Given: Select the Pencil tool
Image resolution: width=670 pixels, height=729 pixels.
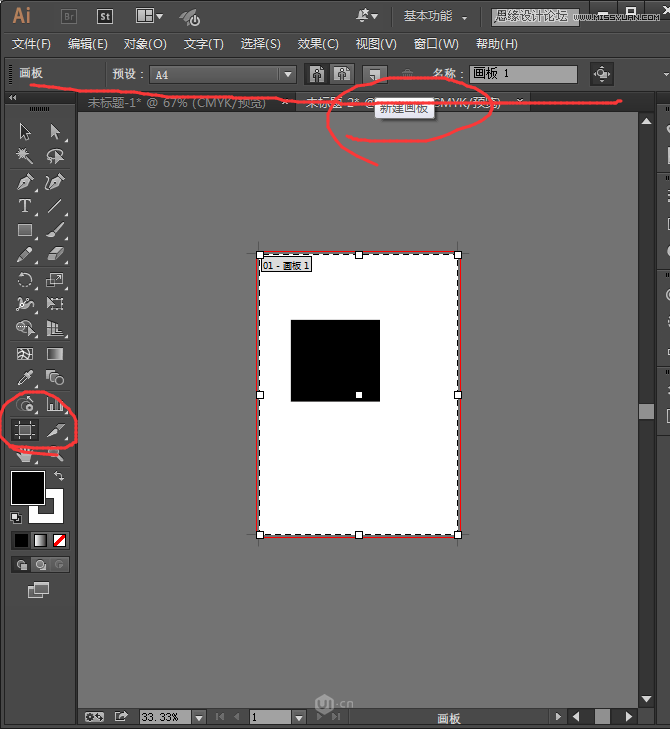Looking at the screenshot, I should tap(25, 254).
